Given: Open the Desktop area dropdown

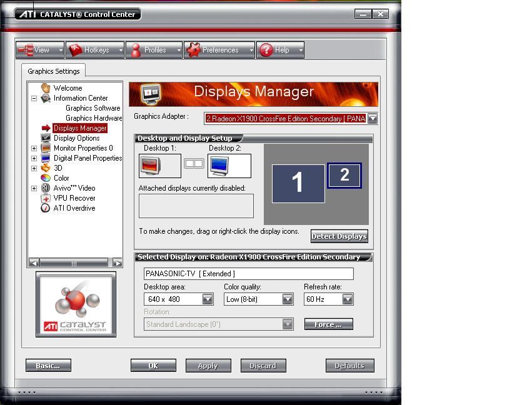Looking at the screenshot, I should [208, 299].
